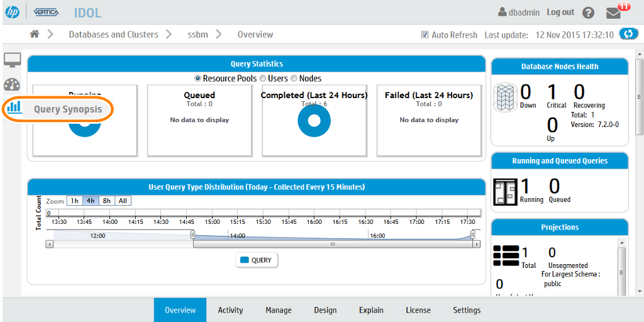Open the Settings tab

467,310
